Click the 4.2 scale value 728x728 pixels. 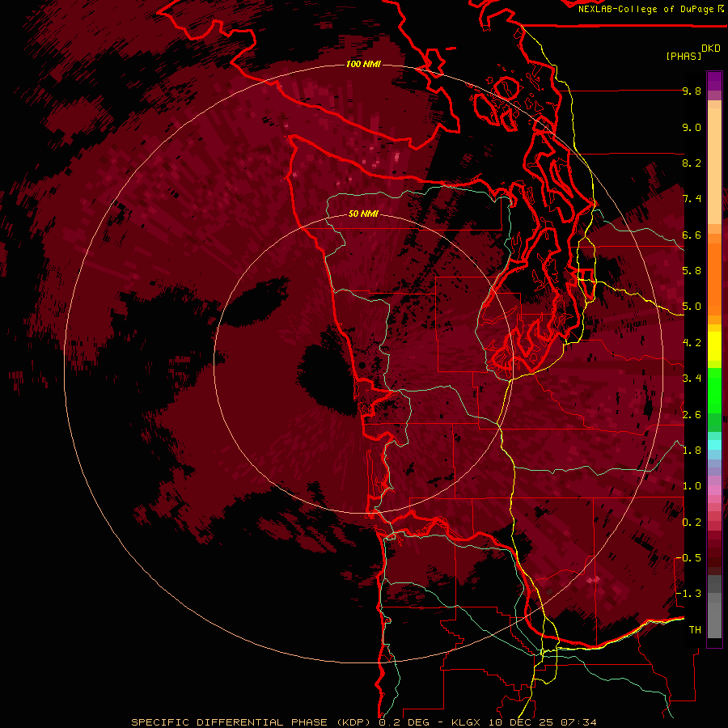692,343
